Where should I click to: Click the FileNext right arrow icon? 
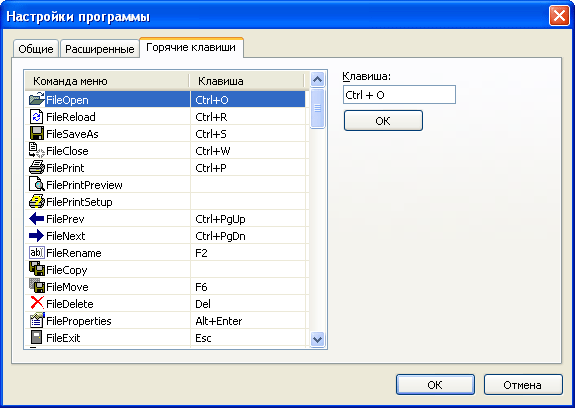(36, 235)
